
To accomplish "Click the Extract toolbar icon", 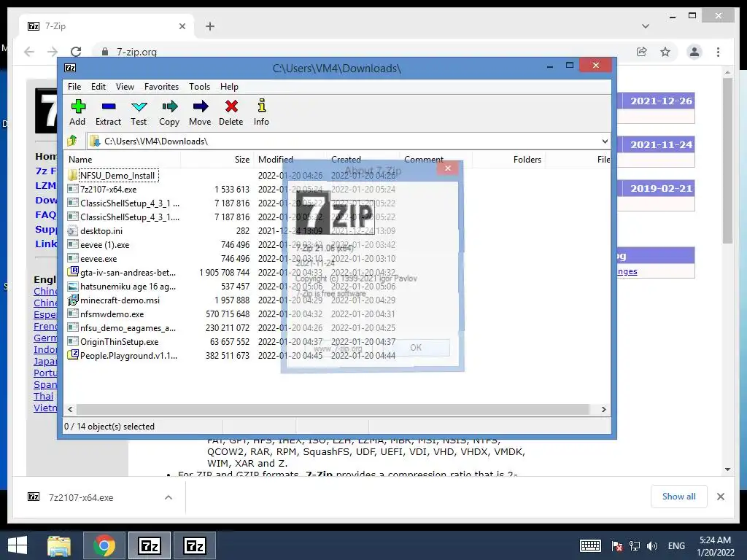I will [x=108, y=106].
